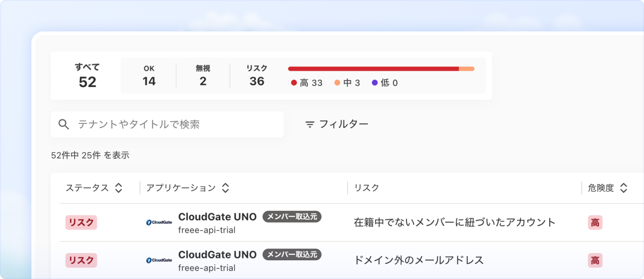644x279 pixels.
Task: Click メンバー取込元 badge in first row
Action: tap(292, 217)
